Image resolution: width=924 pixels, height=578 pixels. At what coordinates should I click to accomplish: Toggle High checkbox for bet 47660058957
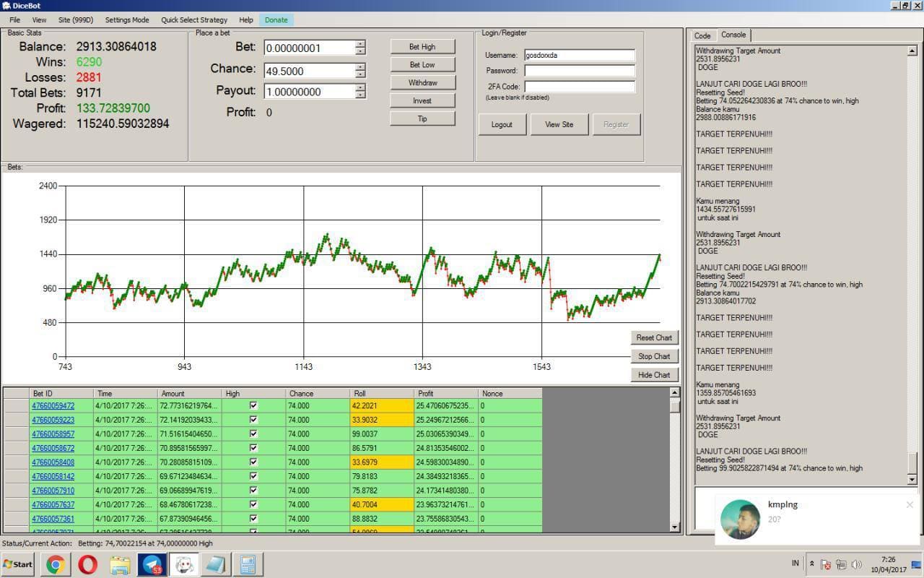[253, 433]
